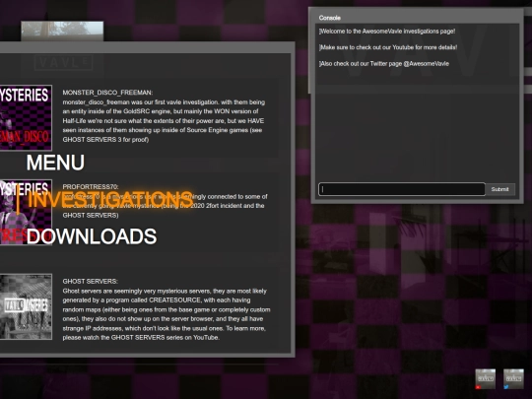
Task: Click the PROFORTRESS70 heading
Action: (x=91, y=187)
